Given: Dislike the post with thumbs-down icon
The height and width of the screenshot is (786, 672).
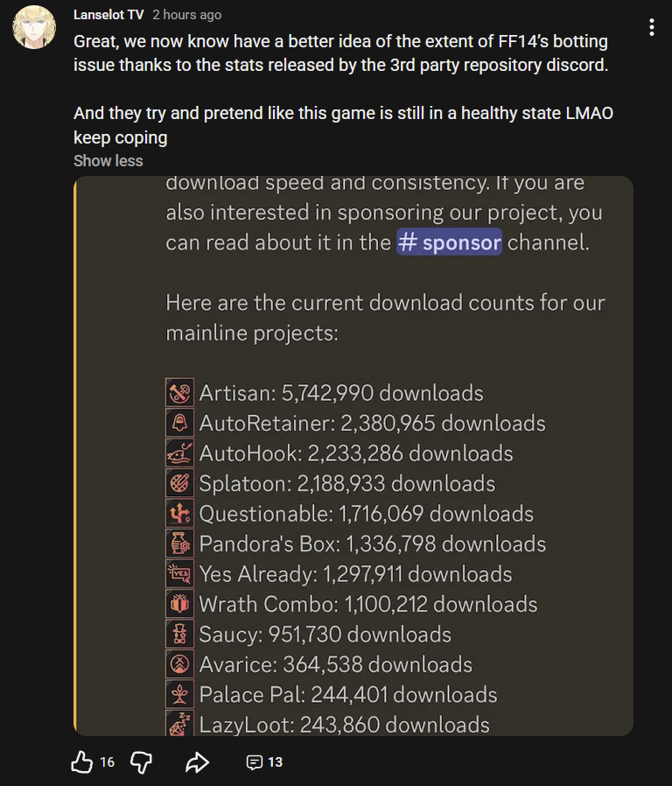Looking at the screenshot, I should coord(141,762).
